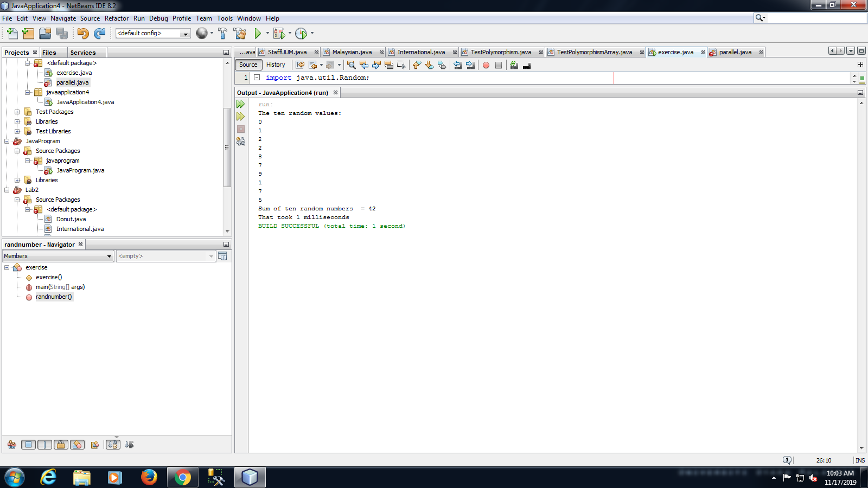Image resolution: width=868 pixels, height=488 pixels.
Task: Switch to the parallel.java editor tab
Action: coord(735,53)
